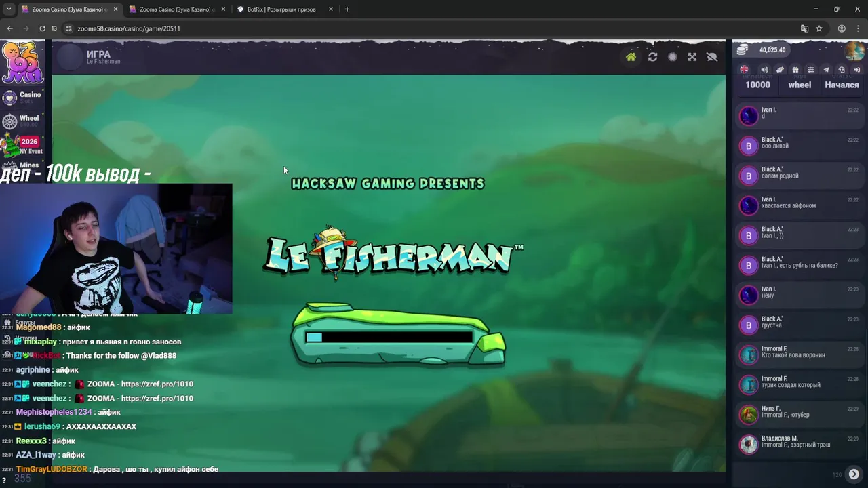868x488 pixels.
Task: Click Black A. avatar next to 'салам родной'
Action: click(749, 176)
